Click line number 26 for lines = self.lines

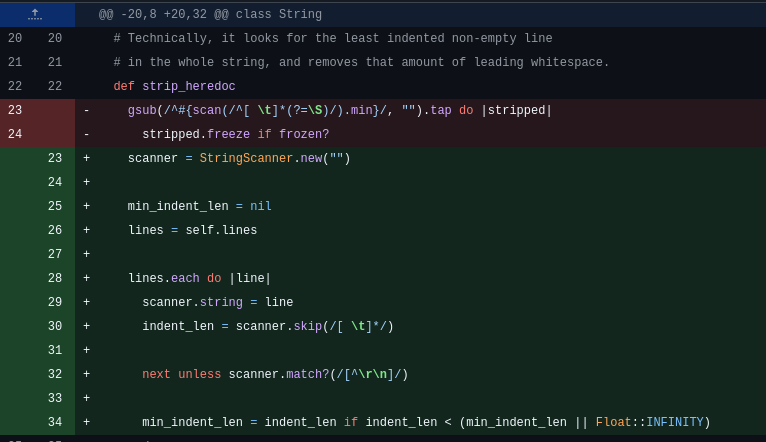click(55, 230)
